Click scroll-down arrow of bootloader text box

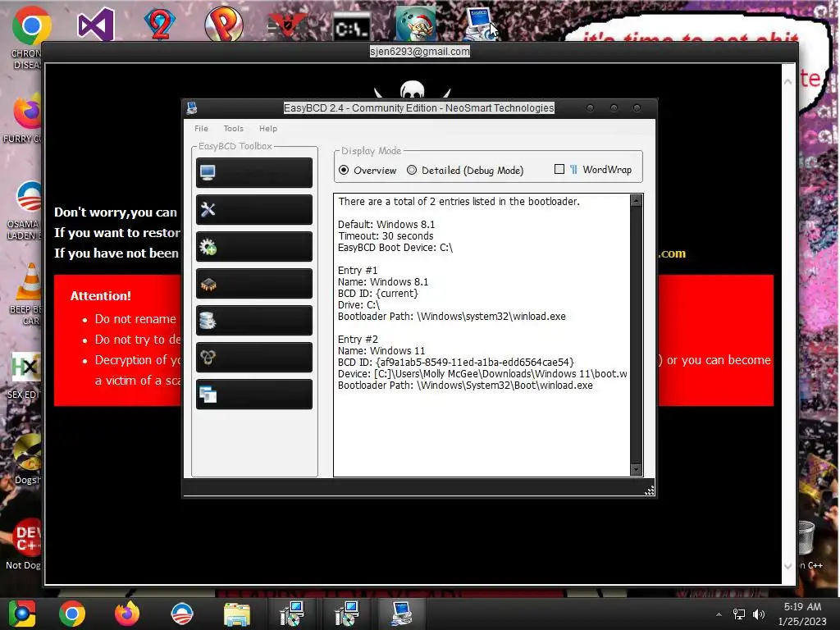coord(636,470)
